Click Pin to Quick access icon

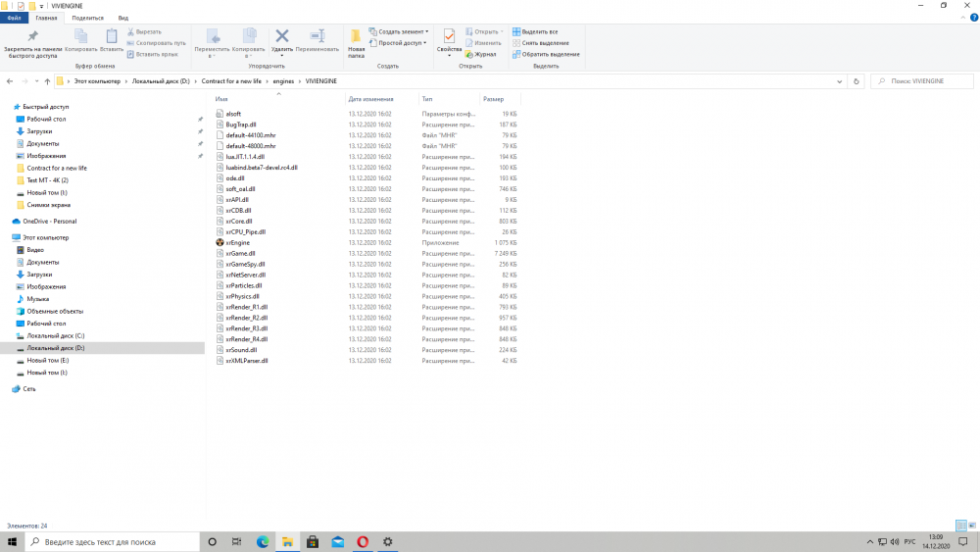32,39
